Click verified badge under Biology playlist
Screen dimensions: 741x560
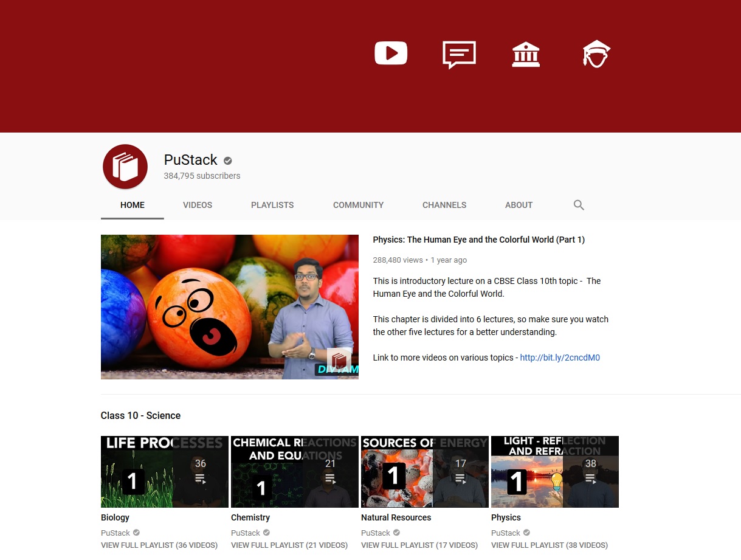136,533
